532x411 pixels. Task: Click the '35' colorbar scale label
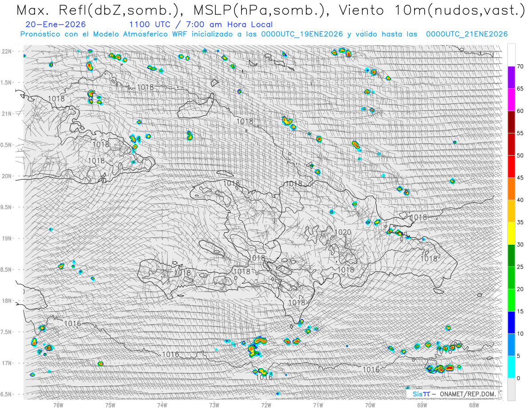tap(520, 222)
